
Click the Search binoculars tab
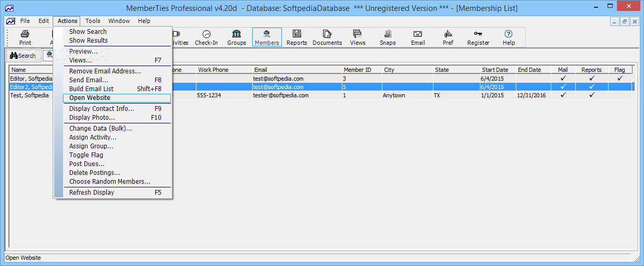(x=23, y=56)
